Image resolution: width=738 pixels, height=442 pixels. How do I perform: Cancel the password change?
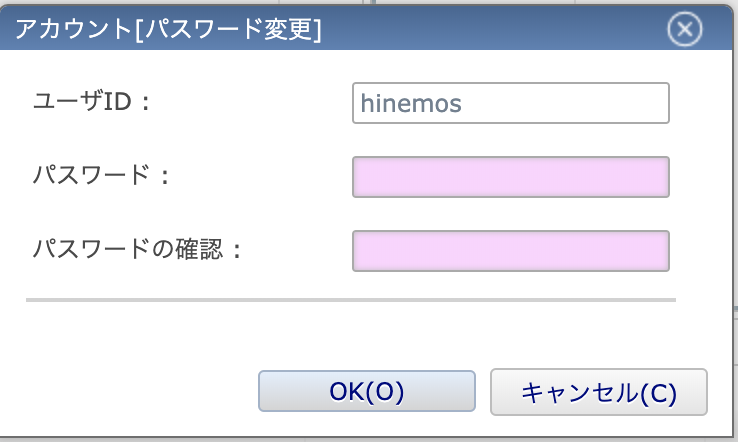pos(599,392)
